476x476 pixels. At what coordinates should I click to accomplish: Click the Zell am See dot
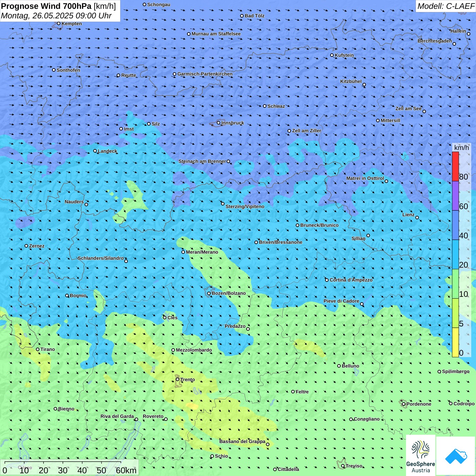pyautogui.click(x=424, y=111)
